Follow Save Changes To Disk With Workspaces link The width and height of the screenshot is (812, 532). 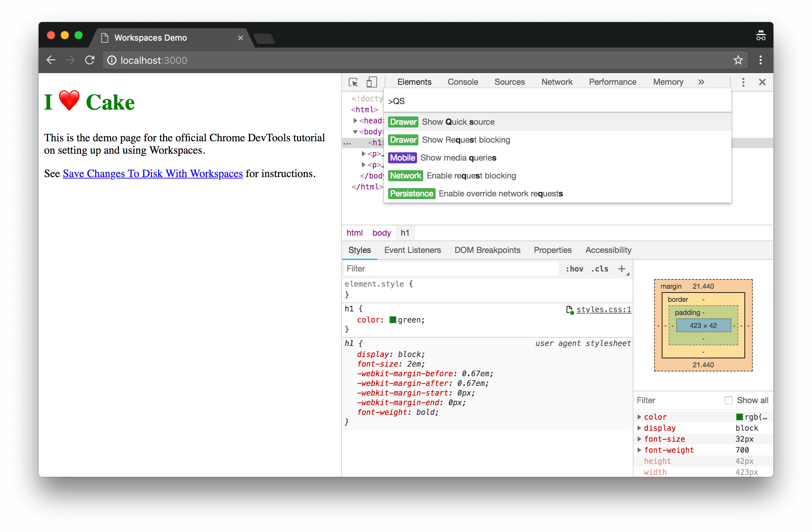point(153,173)
